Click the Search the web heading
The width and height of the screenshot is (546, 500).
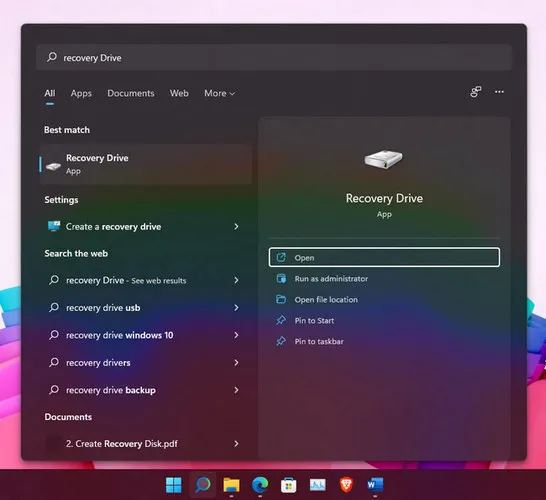(x=76, y=253)
